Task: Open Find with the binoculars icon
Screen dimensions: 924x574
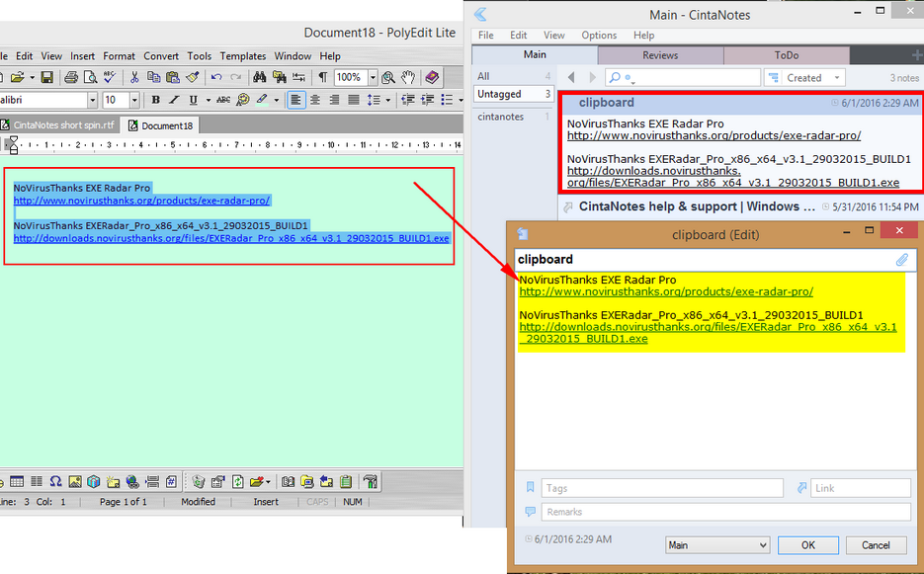Action: click(x=259, y=77)
